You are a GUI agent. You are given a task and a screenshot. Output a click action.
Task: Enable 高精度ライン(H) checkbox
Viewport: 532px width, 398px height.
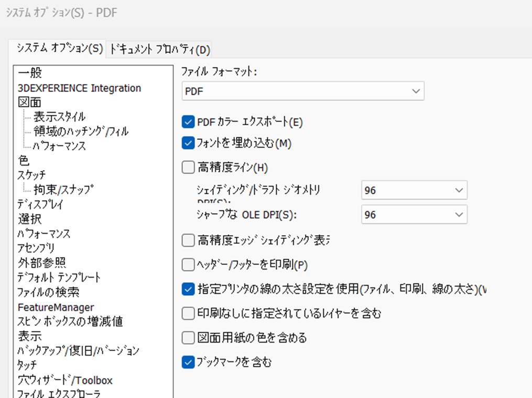coord(188,167)
